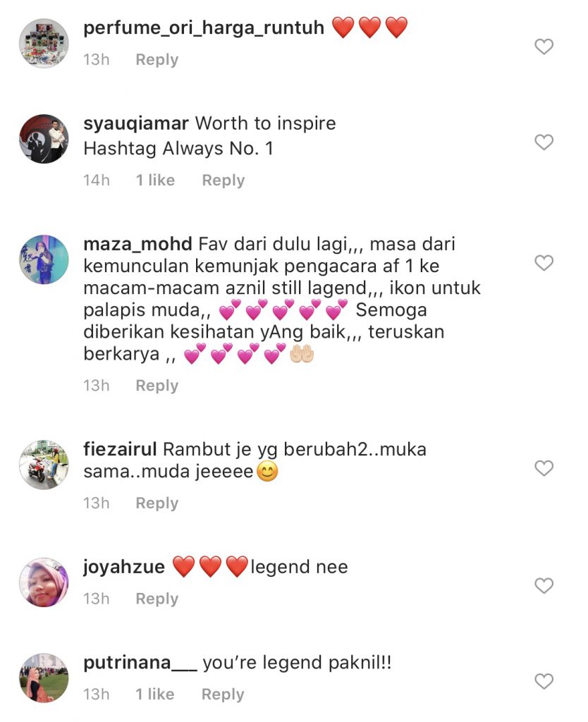Screen dimensions: 588x722
Task: View the 1 like on putrinana___'s comment
Action: point(155,694)
